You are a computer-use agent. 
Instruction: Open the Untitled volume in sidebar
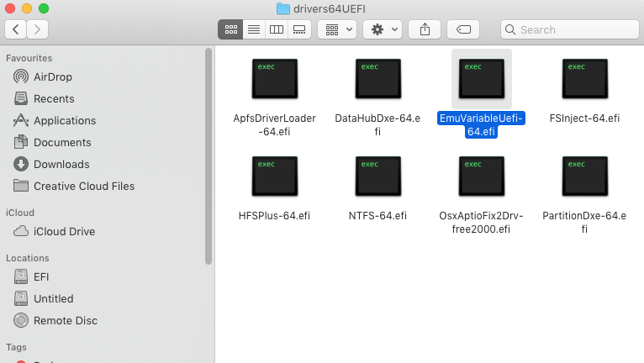click(x=54, y=298)
